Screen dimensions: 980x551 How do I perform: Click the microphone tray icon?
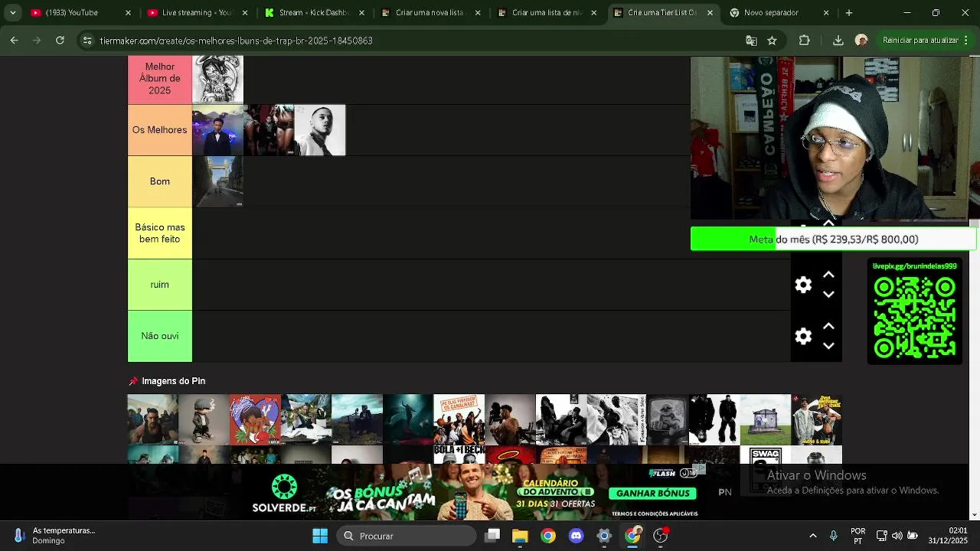point(833,536)
